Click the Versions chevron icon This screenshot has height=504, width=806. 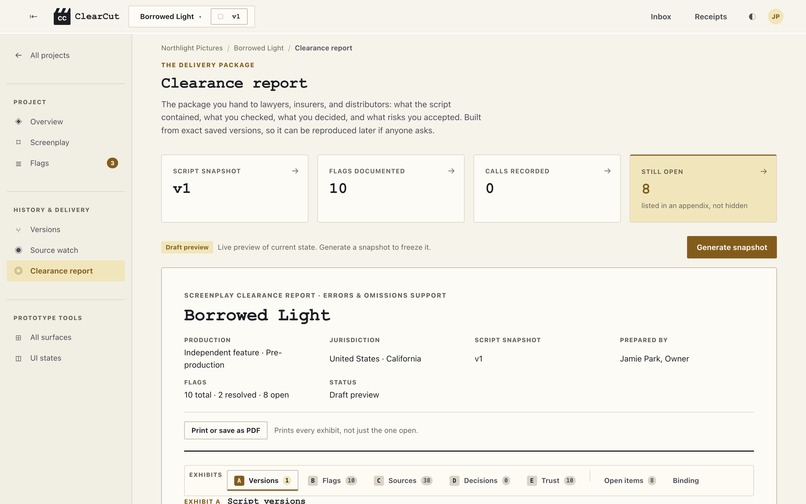pos(19,229)
